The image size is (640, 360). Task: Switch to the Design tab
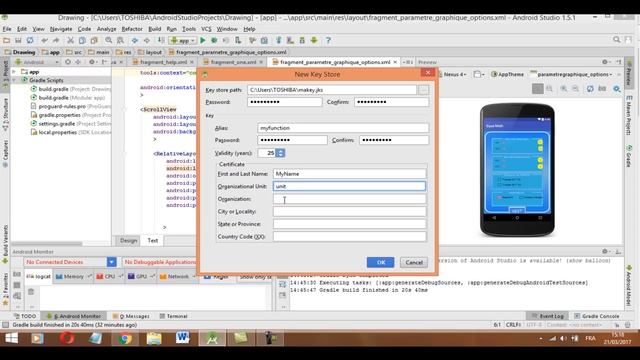tap(129, 240)
